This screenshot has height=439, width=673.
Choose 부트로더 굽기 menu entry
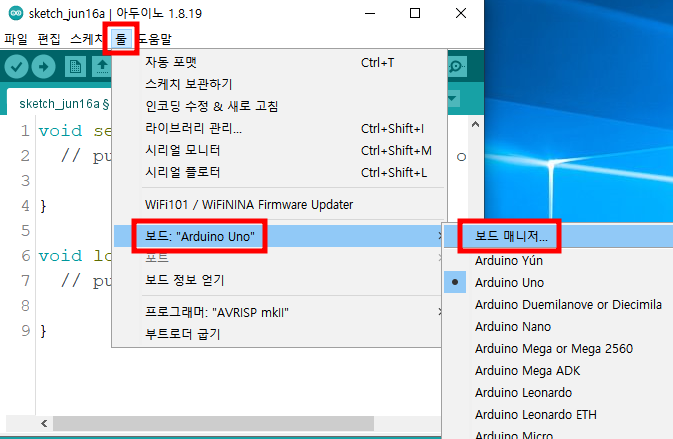point(278,334)
